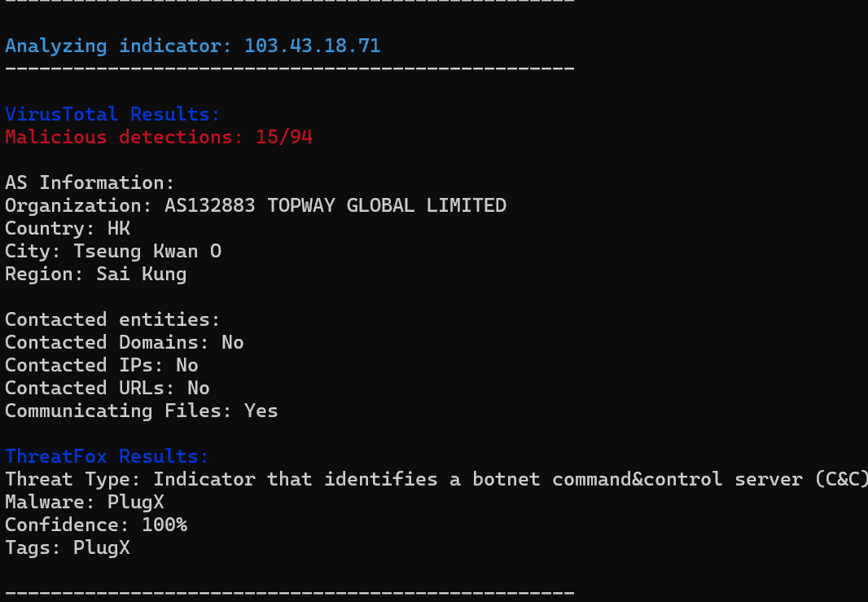Select the 'VirusTotal Results:' heading
The width and height of the screenshot is (868, 602).
[x=112, y=114]
